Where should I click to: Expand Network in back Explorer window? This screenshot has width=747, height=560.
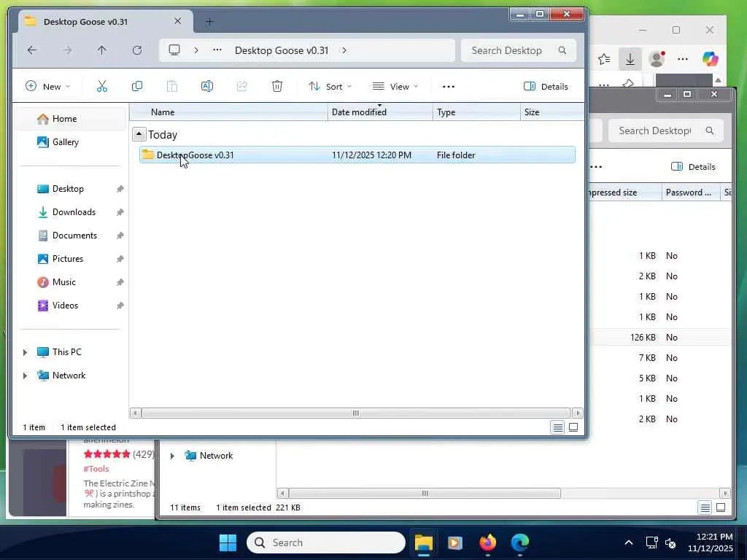(x=172, y=456)
